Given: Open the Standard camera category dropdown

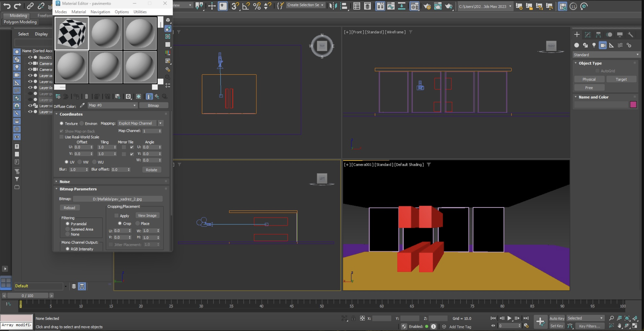Looking at the screenshot, I should click(606, 55).
